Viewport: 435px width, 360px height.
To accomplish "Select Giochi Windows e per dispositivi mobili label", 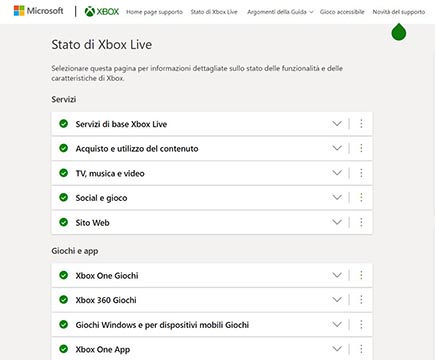I will [x=162, y=325].
